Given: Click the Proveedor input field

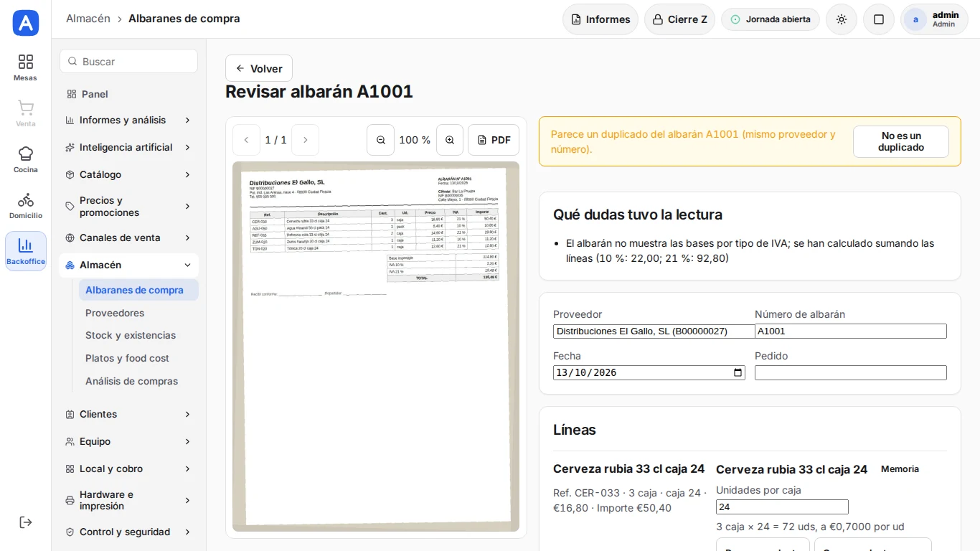Looking at the screenshot, I should click(x=654, y=331).
